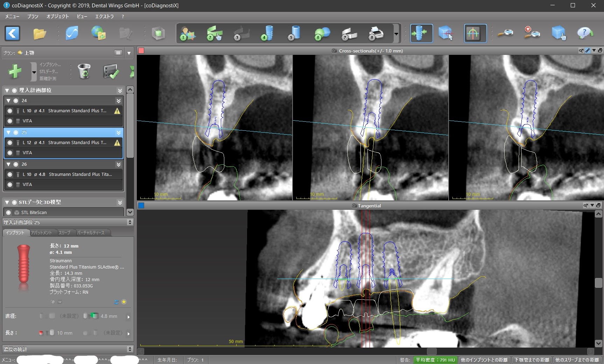Click the recycle bin delete icon
This screenshot has height=364, width=604.
(x=84, y=71)
